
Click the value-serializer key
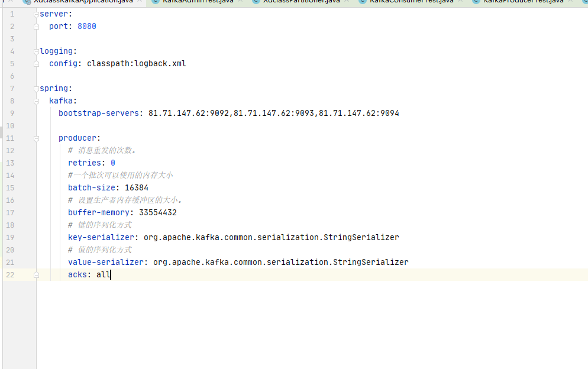[x=106, y=262]
